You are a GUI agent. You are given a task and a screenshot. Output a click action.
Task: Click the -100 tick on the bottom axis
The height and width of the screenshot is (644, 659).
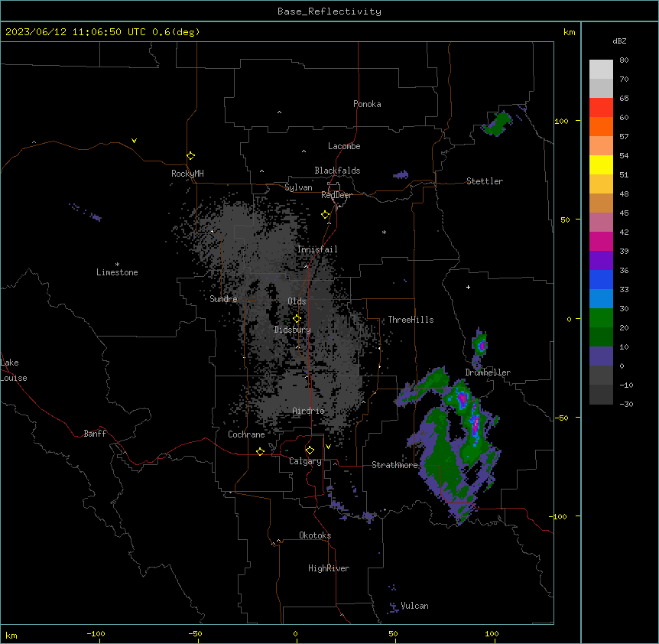click(96, 634)
